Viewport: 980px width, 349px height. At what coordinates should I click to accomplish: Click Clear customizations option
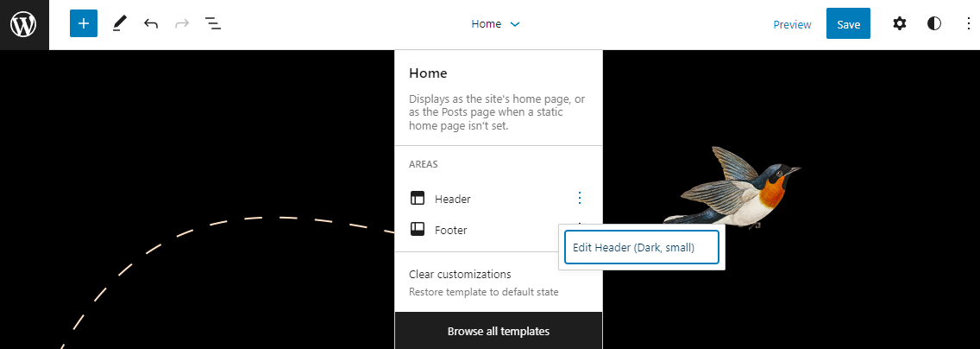click(x=460, y=275)
